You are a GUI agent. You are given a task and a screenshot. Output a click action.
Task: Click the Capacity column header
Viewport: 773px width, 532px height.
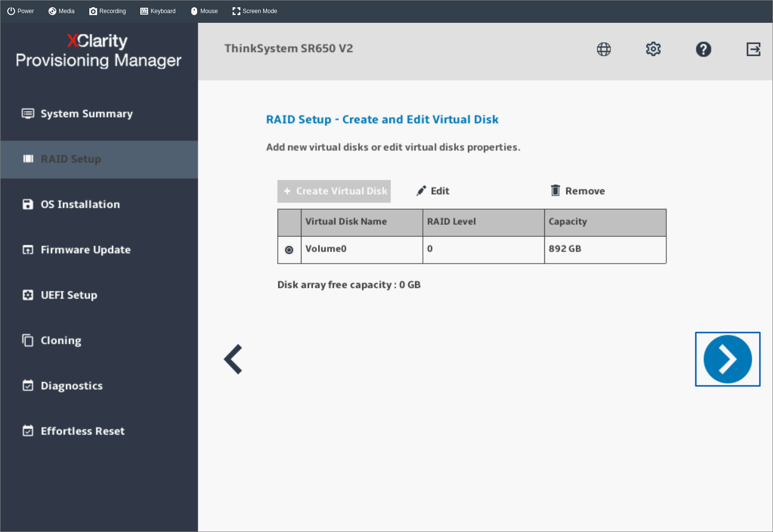pyautogui.click(x=605, y=223)
